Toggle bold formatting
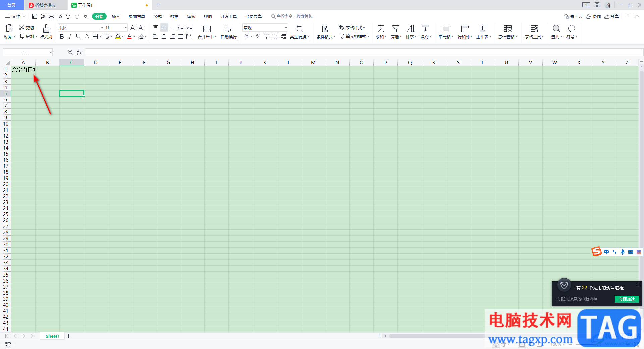 [62, 36]
